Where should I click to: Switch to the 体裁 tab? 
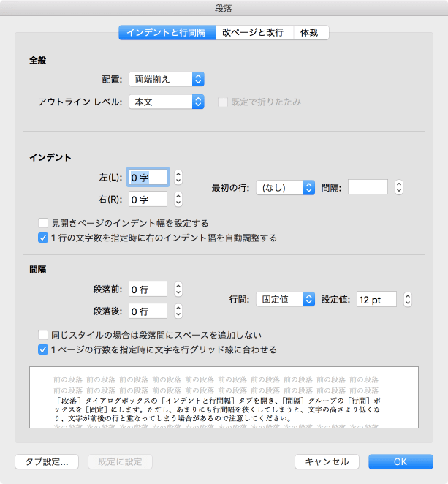(x=310, y=33)
